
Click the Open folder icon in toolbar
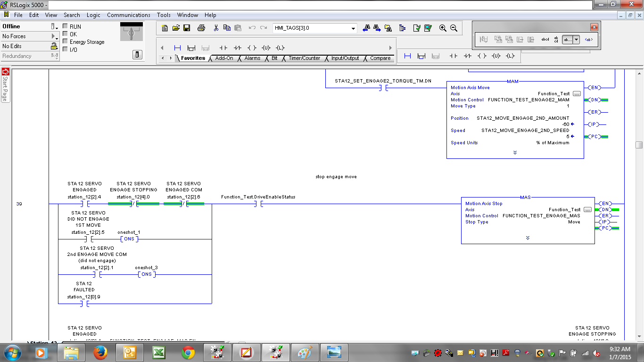point(176,28)
